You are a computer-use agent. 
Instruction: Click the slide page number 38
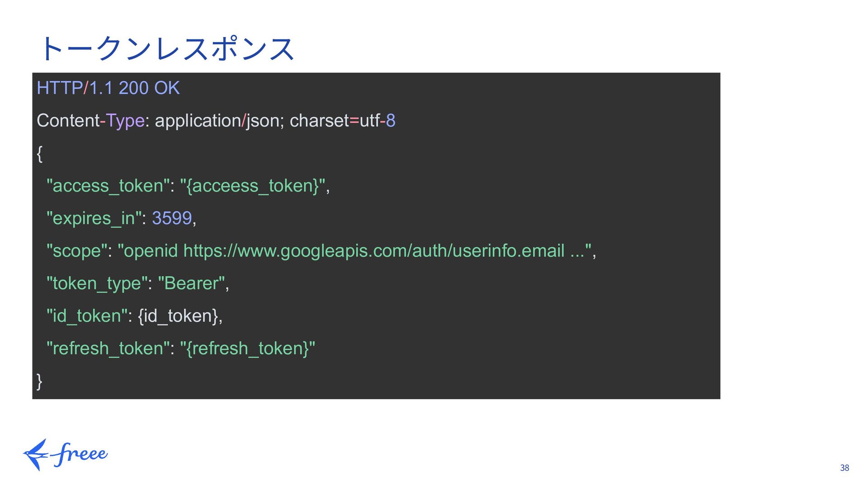click(844, 468)
